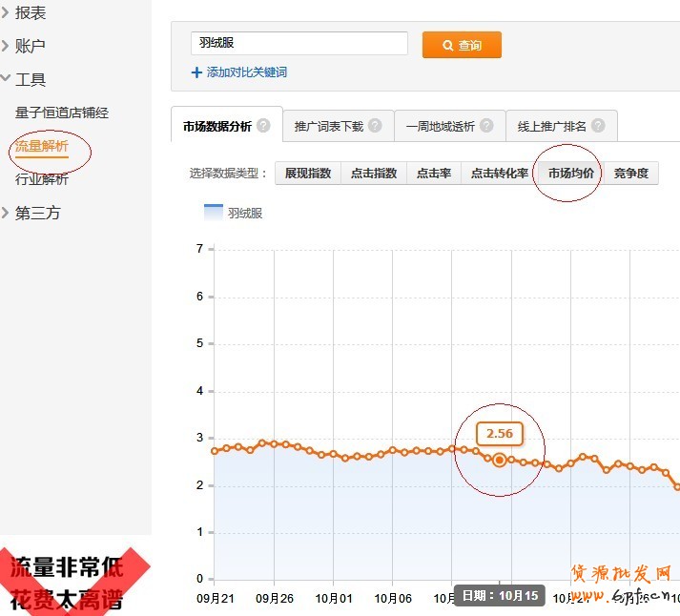Click the 羽绒服 legend color swatch

(214, 213)
